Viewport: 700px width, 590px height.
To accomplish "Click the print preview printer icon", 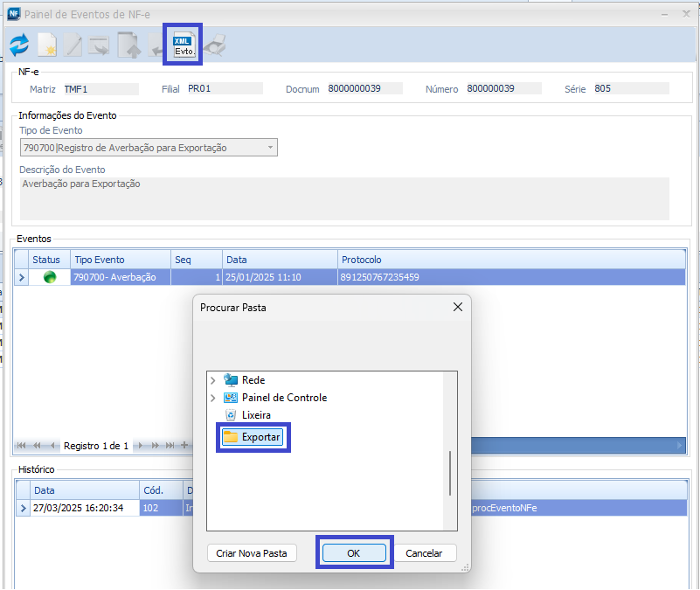I will (215, 45).
